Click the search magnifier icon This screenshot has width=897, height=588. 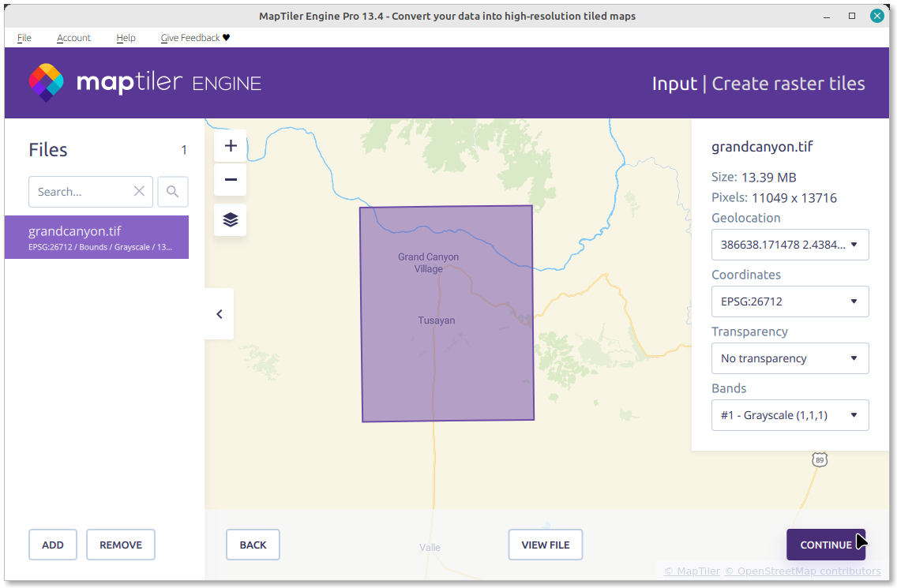173,192
